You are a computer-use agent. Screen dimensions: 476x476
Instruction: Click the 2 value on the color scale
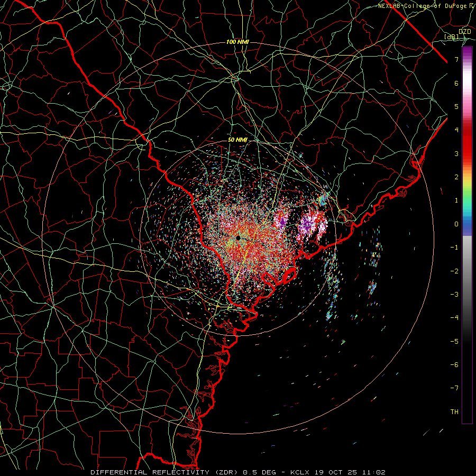(456, 177)
